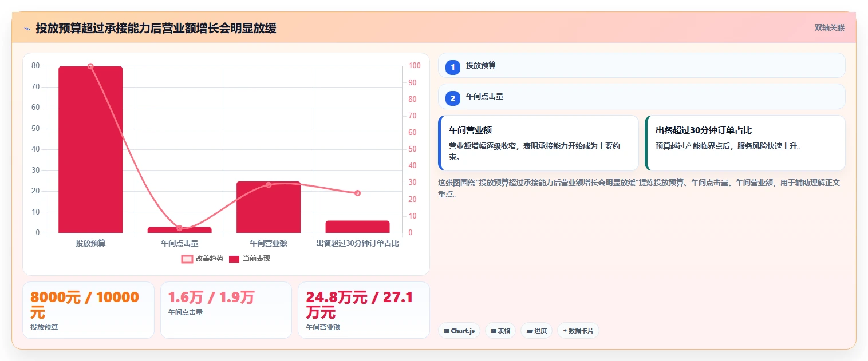Image resolution: width=868 pixels, height=361 pixels.
Task: Click the square icon inside the 表格 tag
Action: coord(494,331)
